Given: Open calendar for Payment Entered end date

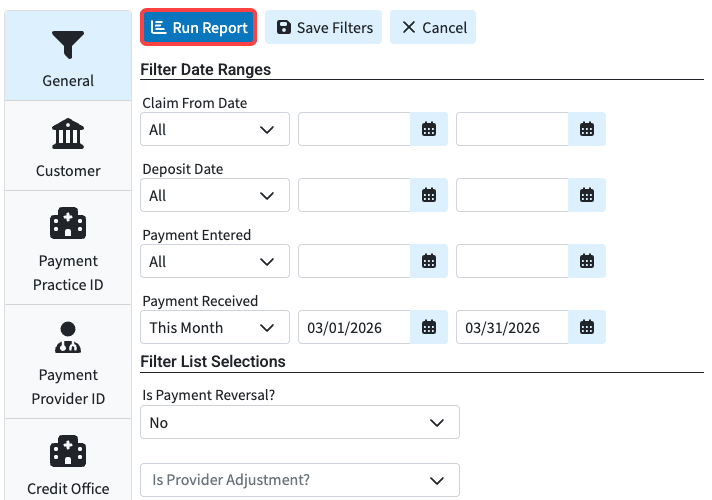Looking at the screenshot, I should [x=587, y=261].
